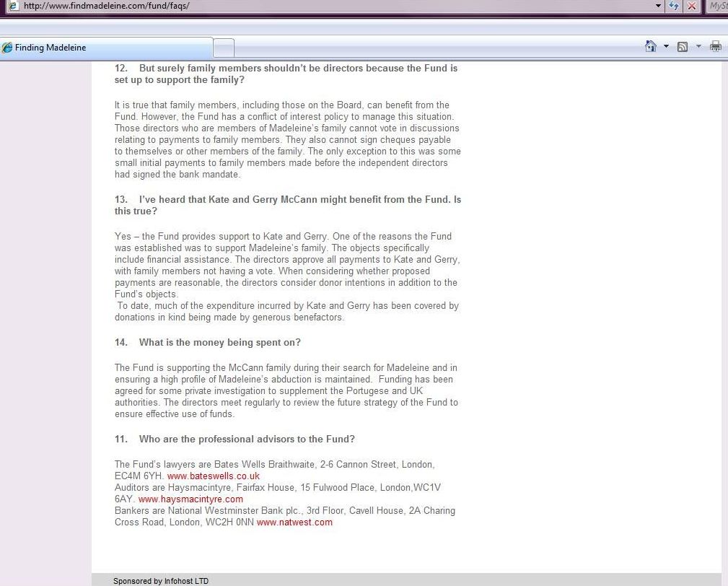Open the Home button dropdown arrow
Viewport: 728px width, 586px height.
coord(666,47)
